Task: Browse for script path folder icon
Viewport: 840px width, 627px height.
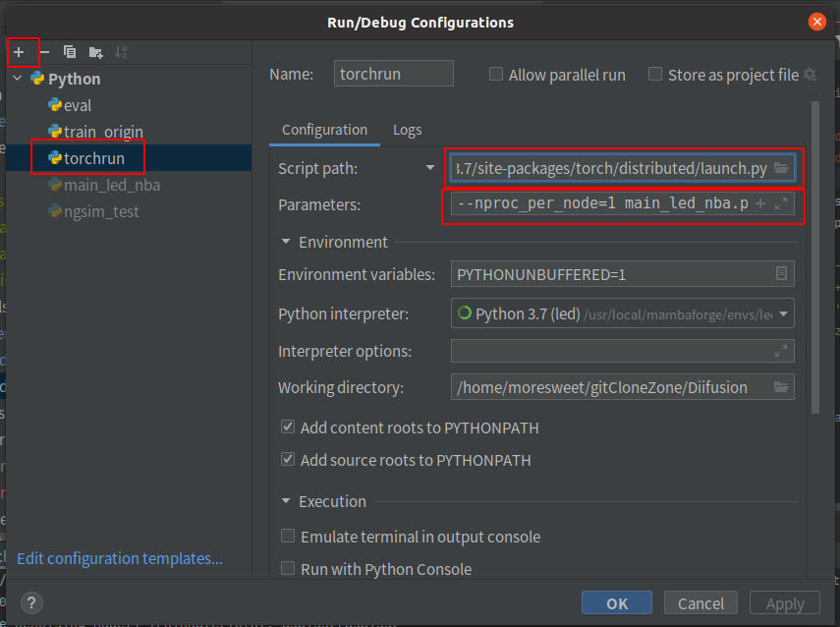Action: coord(781,168)
